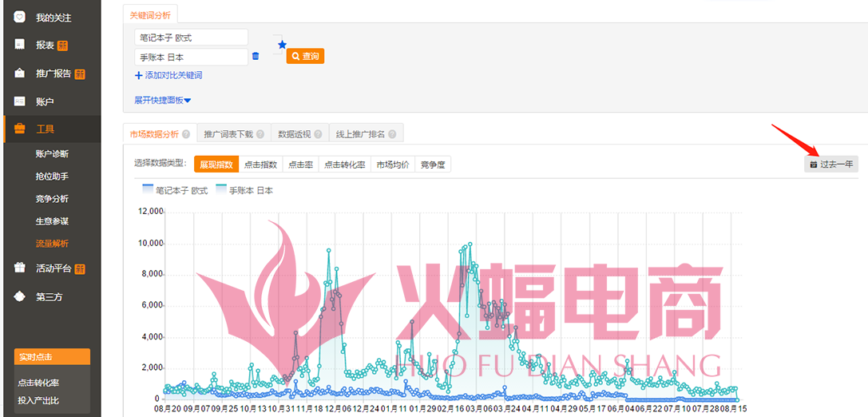Open 推广报告 menu item
The width and height of the screenshot is (868, 417).
(52, 73)
